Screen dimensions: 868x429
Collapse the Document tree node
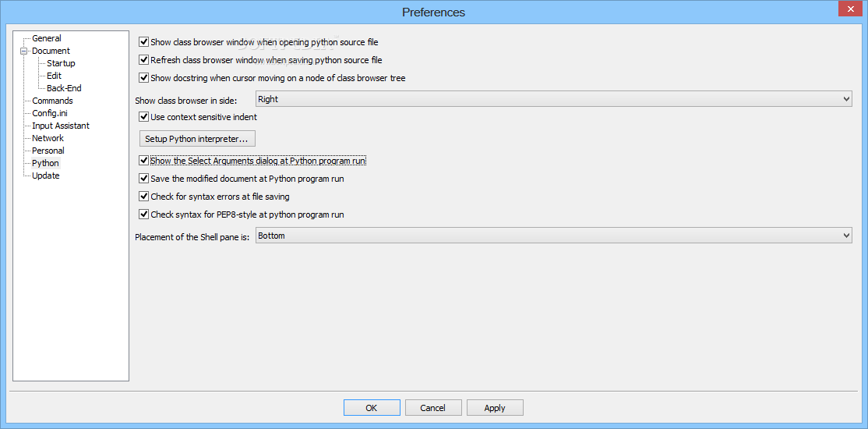[23, 51]
